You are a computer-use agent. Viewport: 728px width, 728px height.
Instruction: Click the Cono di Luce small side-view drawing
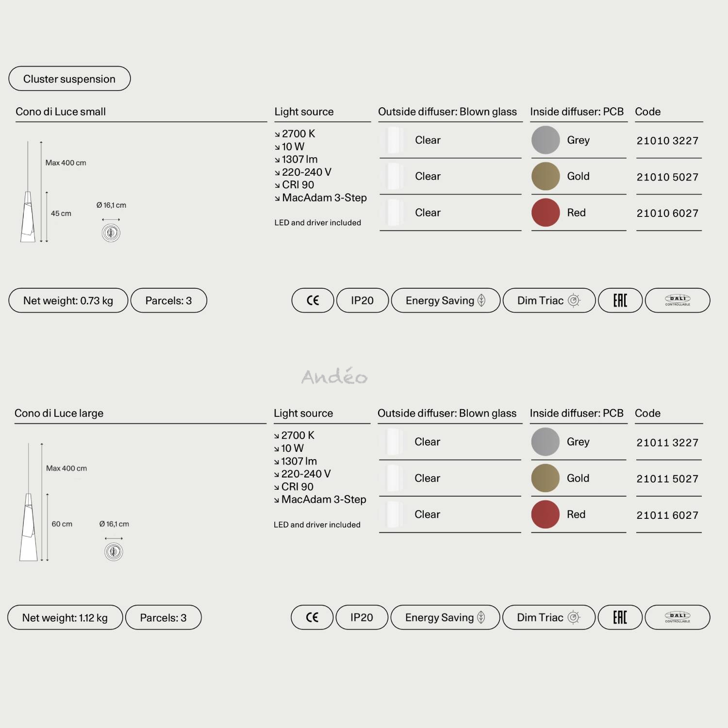[x=28, y=192]
